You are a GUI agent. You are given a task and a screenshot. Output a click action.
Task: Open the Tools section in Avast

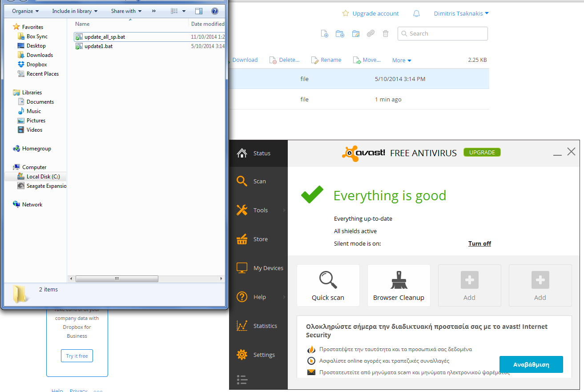[x=258, y=210]
